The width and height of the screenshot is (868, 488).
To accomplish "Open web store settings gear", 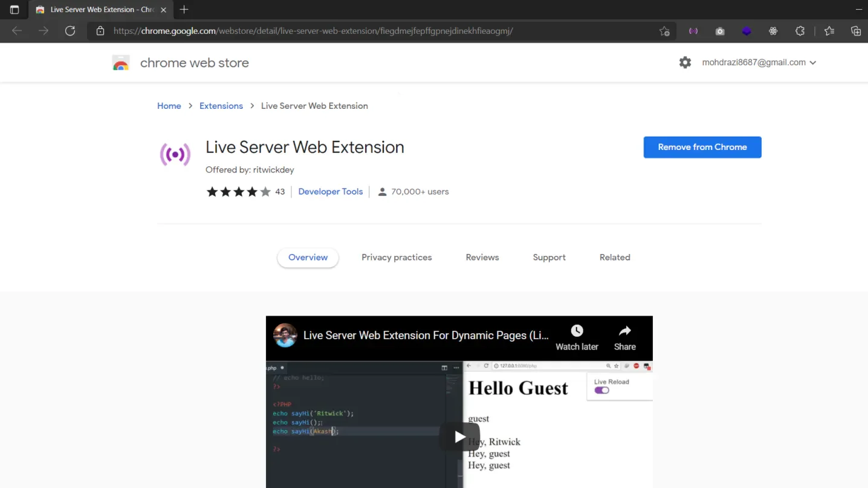I will [685, 62].
